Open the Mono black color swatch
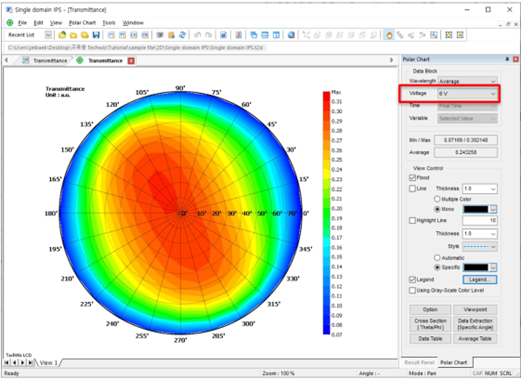Screen dimensions: 521x379 click(x=480, y=209)
